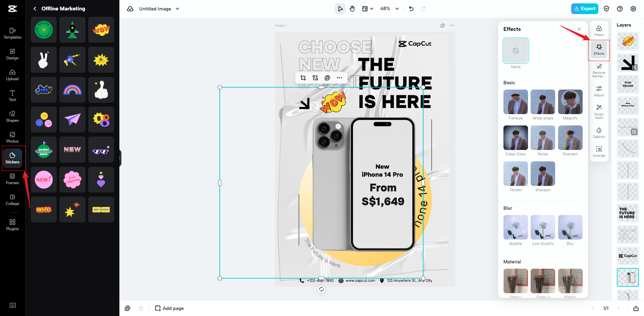644x316 pixels.
Task: Open the Shapes sidebar panel
Action: 13,117
